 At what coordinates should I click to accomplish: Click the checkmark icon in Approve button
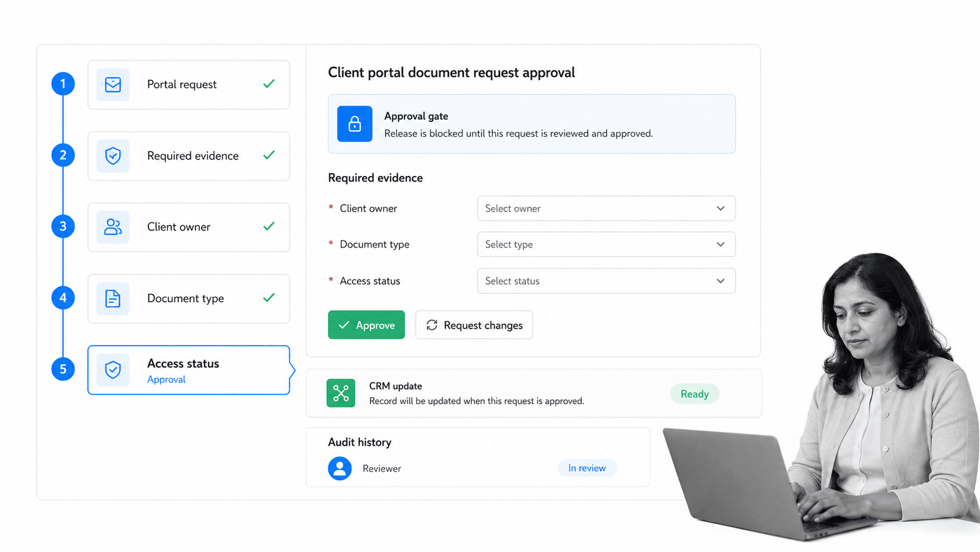point(344,325)
